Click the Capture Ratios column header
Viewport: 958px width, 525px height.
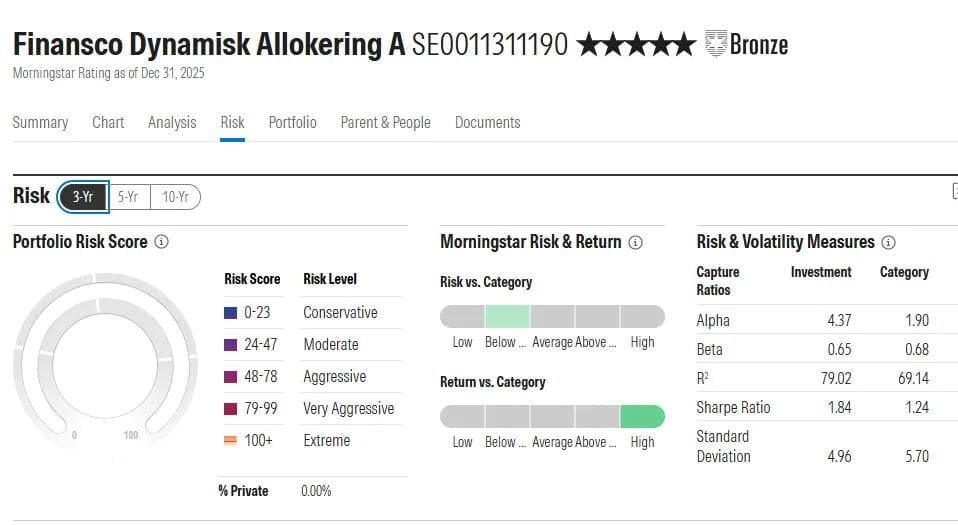(x=717, y=281)
